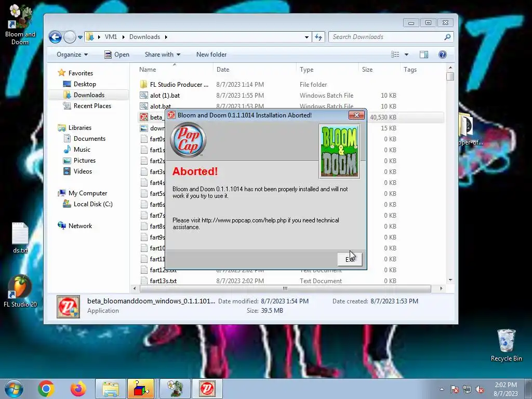Open More view options dropdown arrow

tap(406, 55)
